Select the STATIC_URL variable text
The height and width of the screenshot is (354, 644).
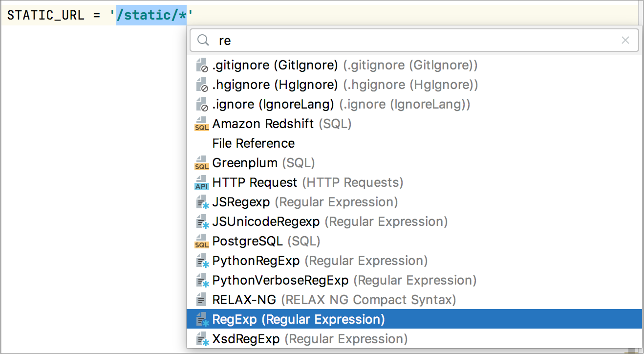tap(46, 15)
